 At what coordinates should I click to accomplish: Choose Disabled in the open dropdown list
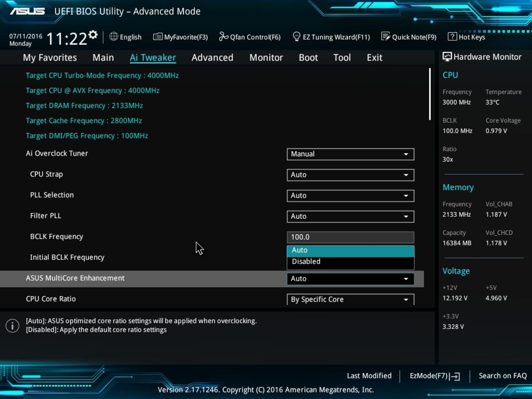click(350, 262)
